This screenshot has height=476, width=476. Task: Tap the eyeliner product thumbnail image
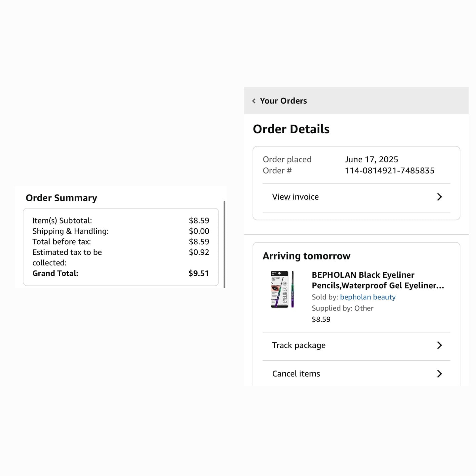click(283, 290)
